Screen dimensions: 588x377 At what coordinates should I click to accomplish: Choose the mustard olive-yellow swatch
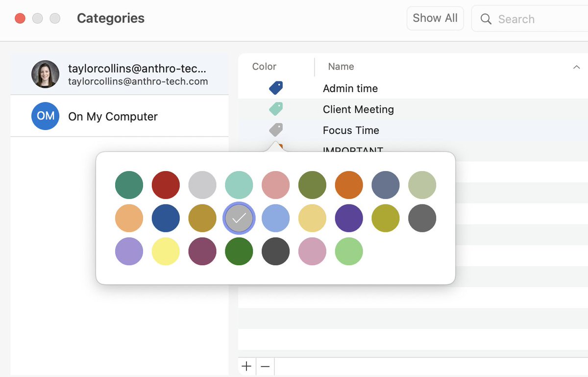386,218
